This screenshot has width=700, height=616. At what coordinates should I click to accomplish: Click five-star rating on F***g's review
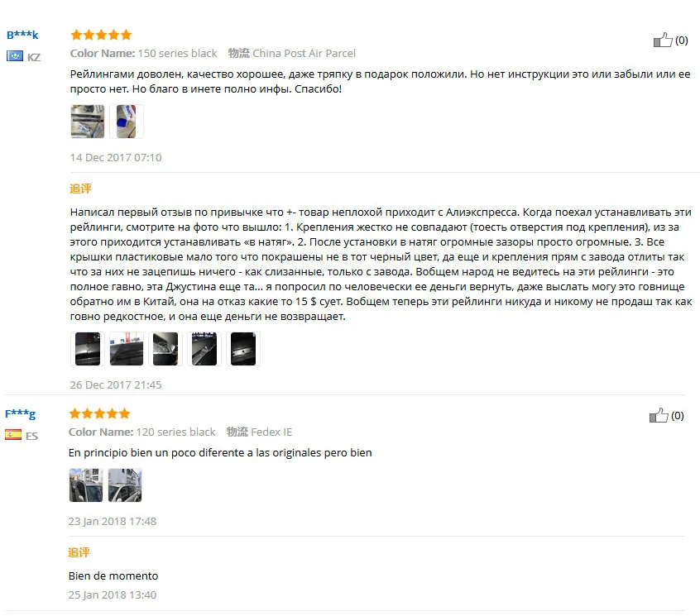coord(99,413)
